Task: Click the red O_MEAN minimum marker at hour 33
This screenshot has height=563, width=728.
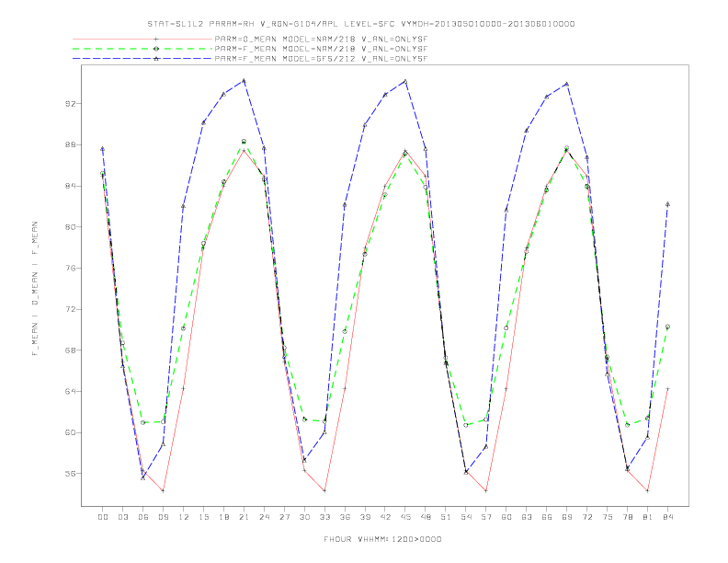Action: point(324,490)
